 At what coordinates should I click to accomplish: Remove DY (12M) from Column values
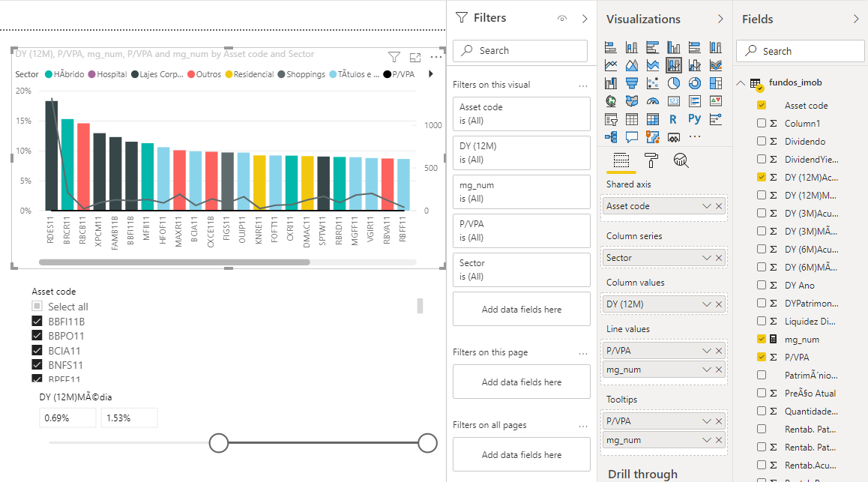pos(719,304)
